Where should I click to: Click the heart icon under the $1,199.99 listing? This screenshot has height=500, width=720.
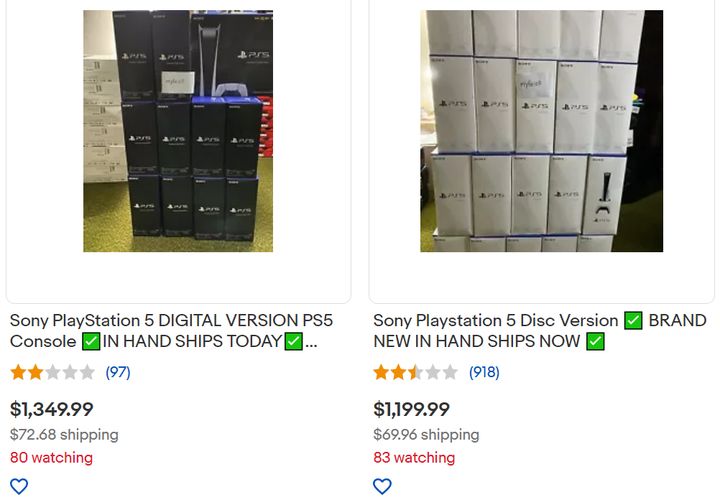click(x=382, y=486)
